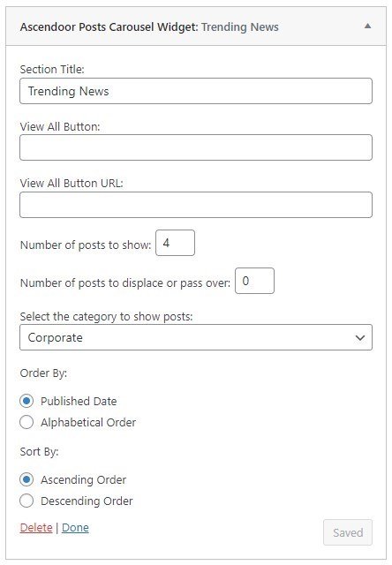Screen dimensions: 392x565
Task: Collapse the widget using the header arrow
Action: point(367,26)
